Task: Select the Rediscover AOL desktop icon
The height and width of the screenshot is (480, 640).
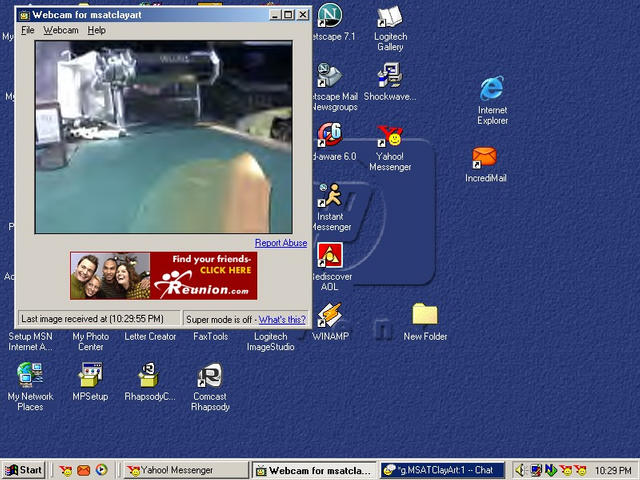Action: tap(330, 255)
